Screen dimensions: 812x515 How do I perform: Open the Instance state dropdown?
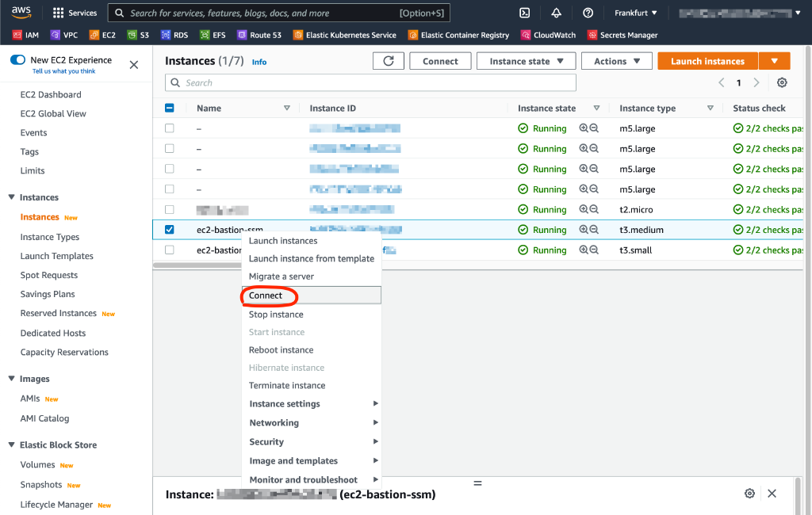pos(526,61)
